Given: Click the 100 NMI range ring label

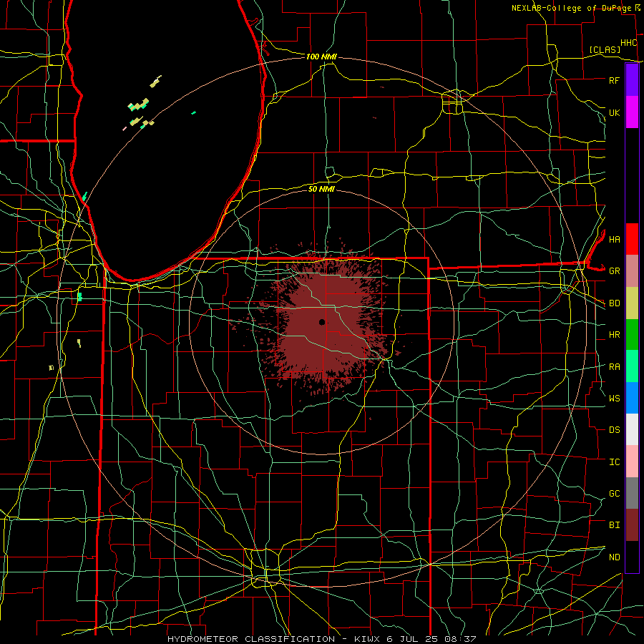Looking at the screenshot, I should [321, 57].
